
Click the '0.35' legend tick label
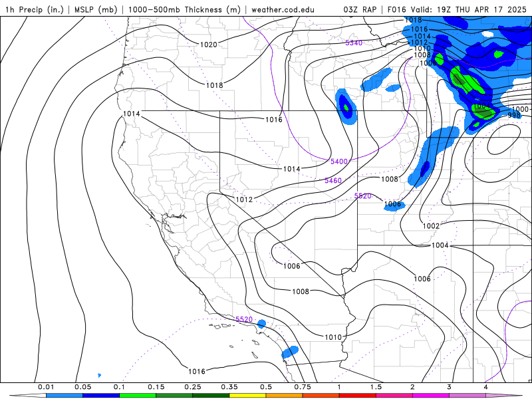pos(229,387)
